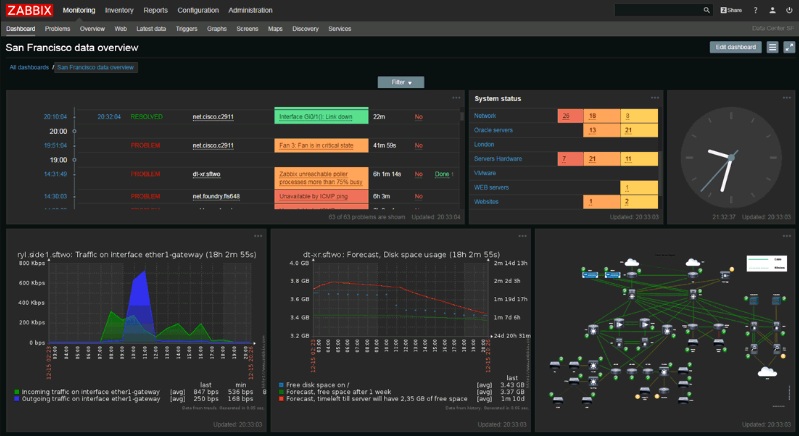Click the 20:32:04 recovery time link
Image resolution: width=799 pixels, height=436 pixels.
click(109, 117)
